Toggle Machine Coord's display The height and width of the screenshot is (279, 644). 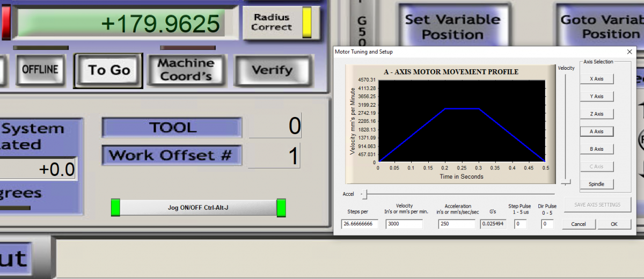coord(186,70)
